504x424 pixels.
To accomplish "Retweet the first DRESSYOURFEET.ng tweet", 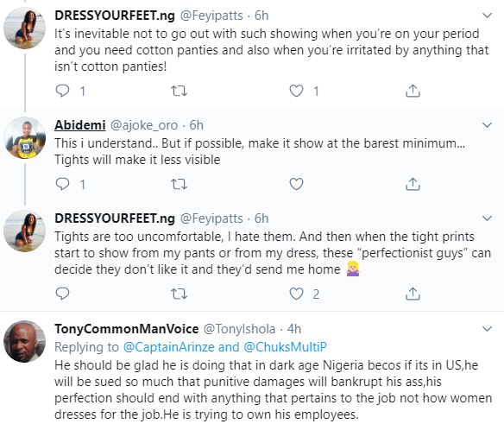I will (179, 91).
